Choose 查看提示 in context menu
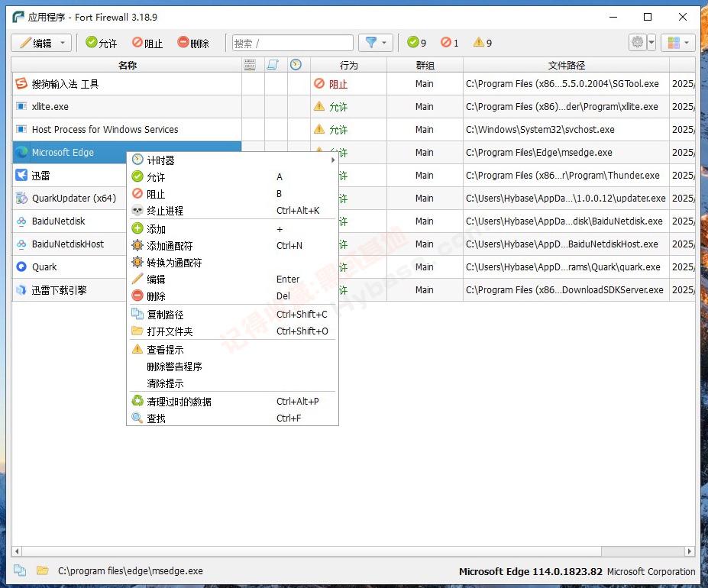Screen dimensions: 708x588 point(232,350)
